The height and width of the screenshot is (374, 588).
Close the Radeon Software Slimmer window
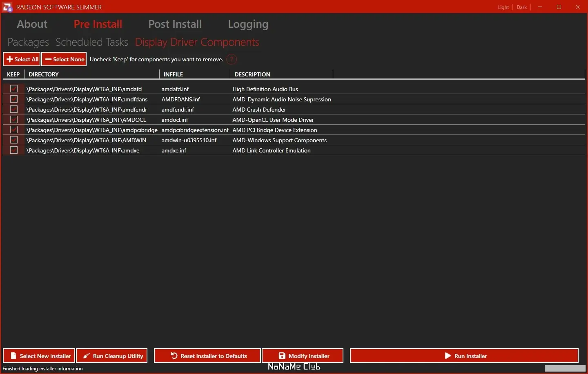578,7
